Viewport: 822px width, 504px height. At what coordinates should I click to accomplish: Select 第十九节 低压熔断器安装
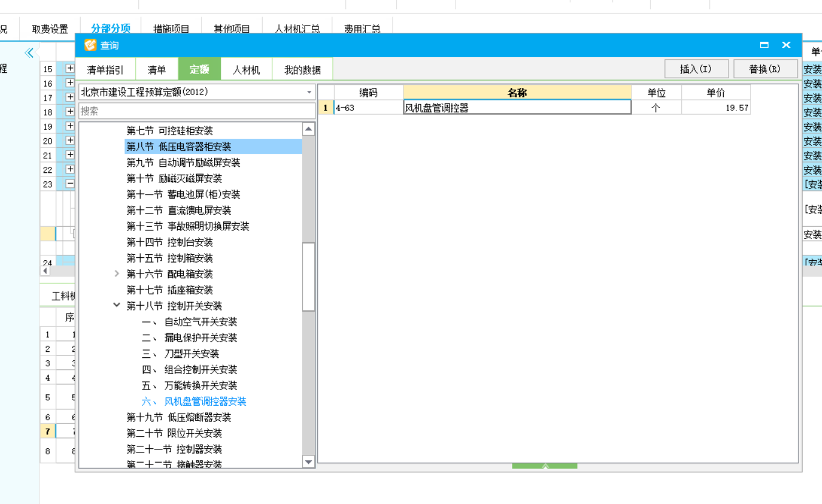tap(179, 417)
